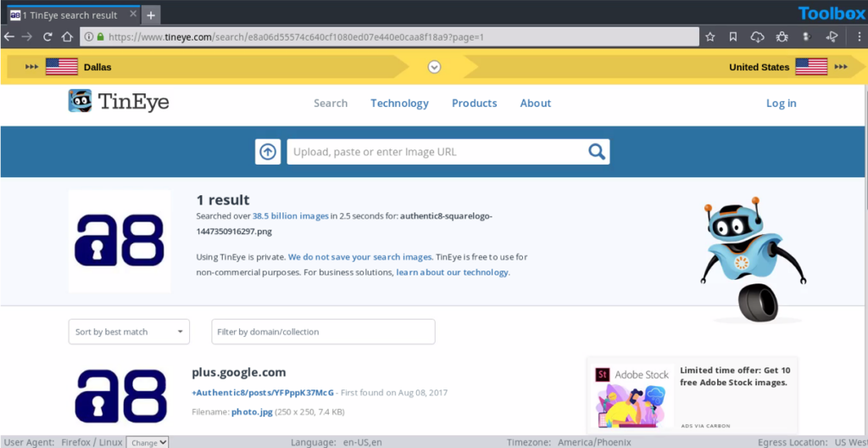
Task: Follow 'learn about our technology' link
Action: (453, 273)
